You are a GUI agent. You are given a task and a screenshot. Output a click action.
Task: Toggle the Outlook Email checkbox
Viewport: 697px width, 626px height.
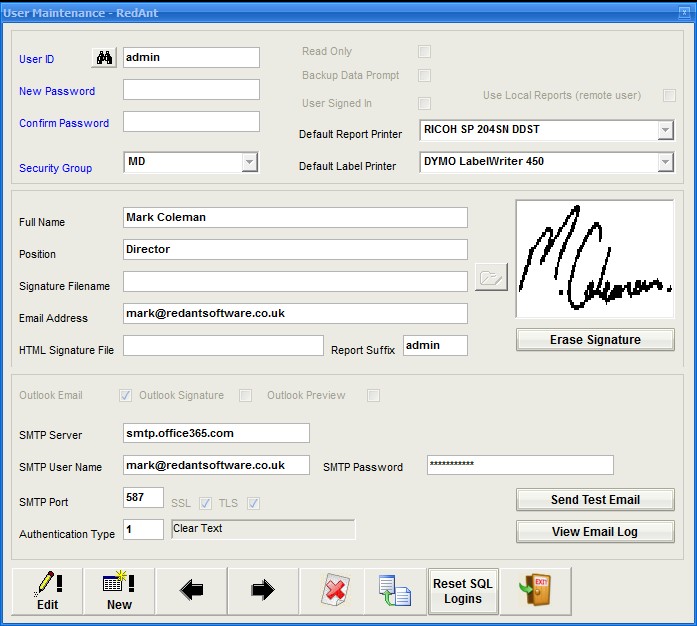125,395
